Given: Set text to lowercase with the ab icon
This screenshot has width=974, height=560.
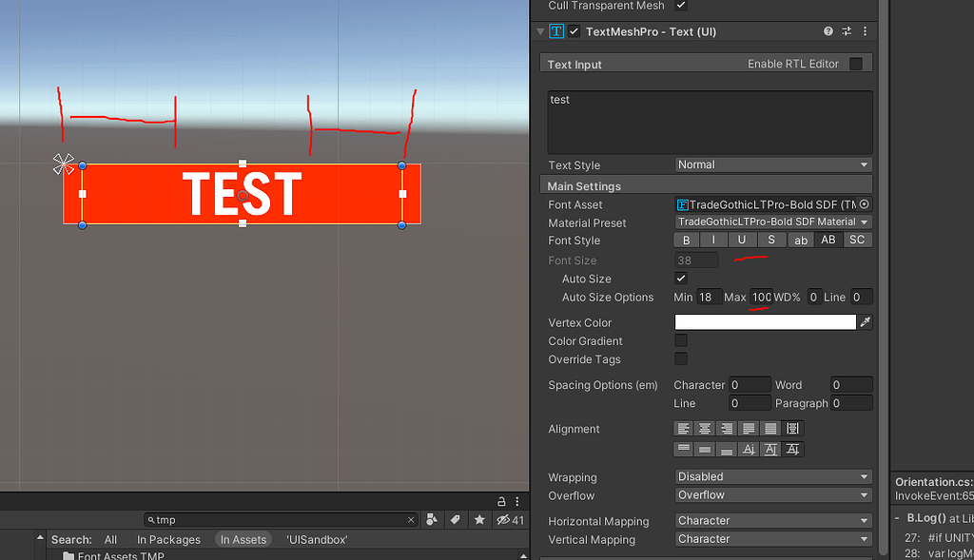Looking at the screenshot, I should coord(800,240).
